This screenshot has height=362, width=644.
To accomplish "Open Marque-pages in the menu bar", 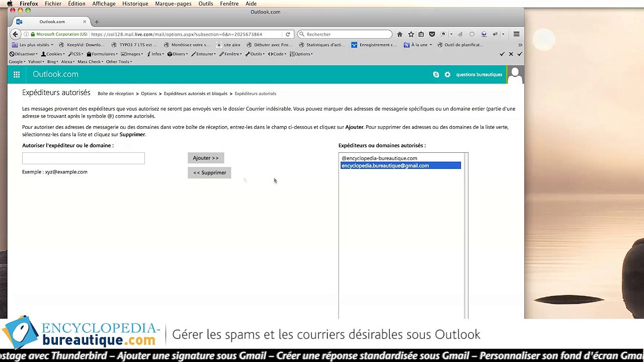I will [173, 4].
